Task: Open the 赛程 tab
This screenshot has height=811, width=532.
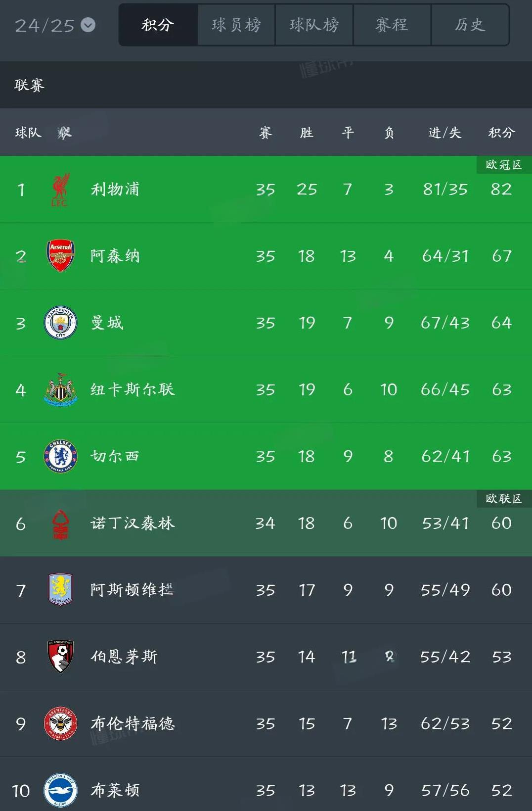Action: tap(392, 25)
